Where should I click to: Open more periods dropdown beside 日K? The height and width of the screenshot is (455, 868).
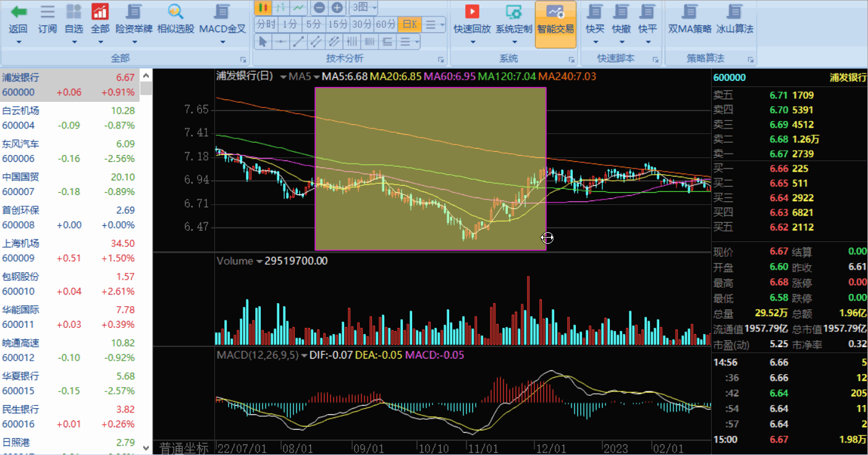pos(435,24)
